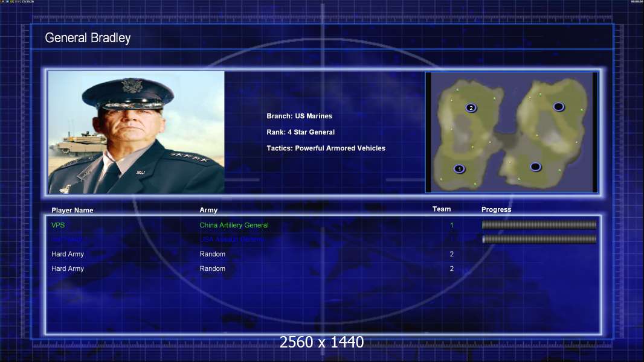Click team number 1 in the VPS row
This screenshot has height=362, width=644.
click(x=452, y=225)
